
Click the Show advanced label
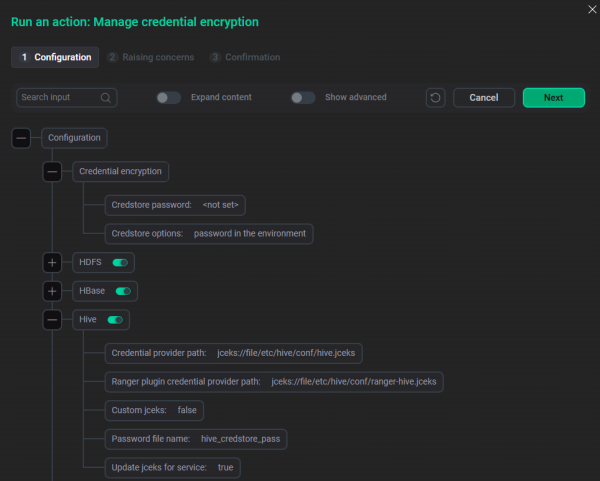click(355, 97)
